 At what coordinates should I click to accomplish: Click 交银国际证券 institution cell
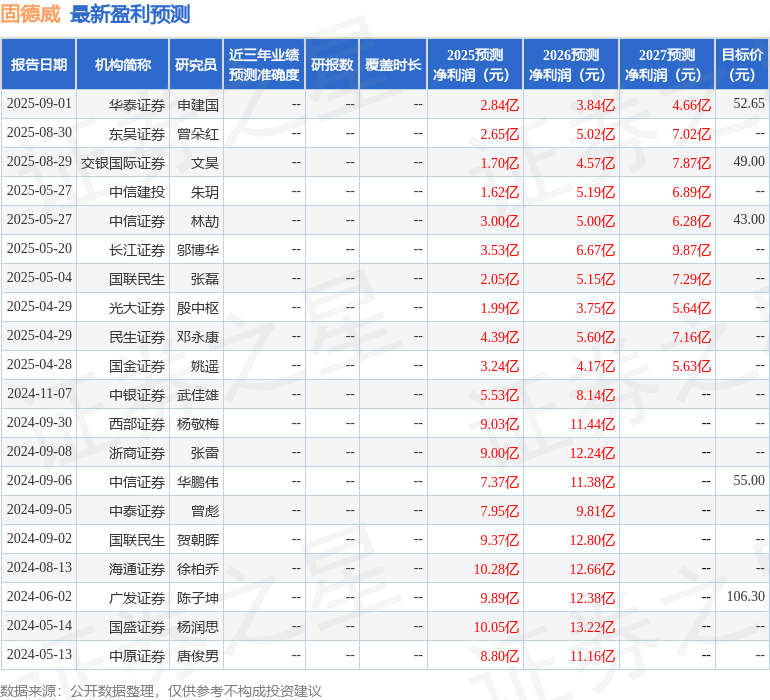(x=123, y=163)
